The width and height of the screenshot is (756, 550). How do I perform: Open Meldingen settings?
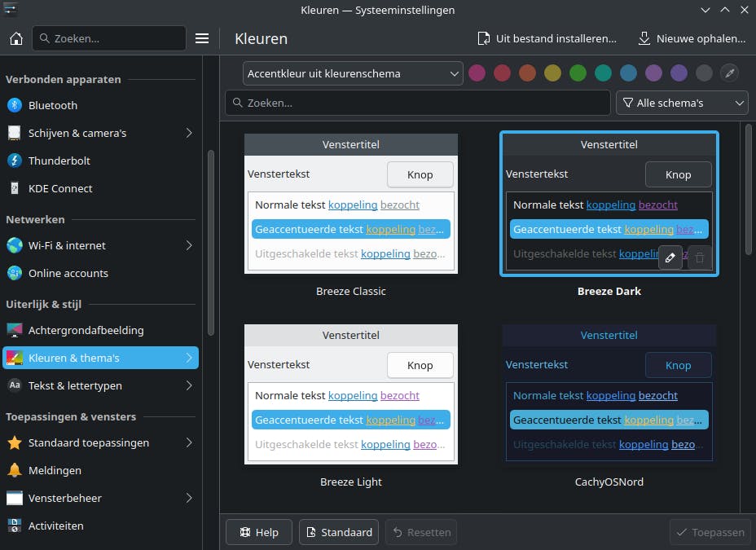pos(100,470)
